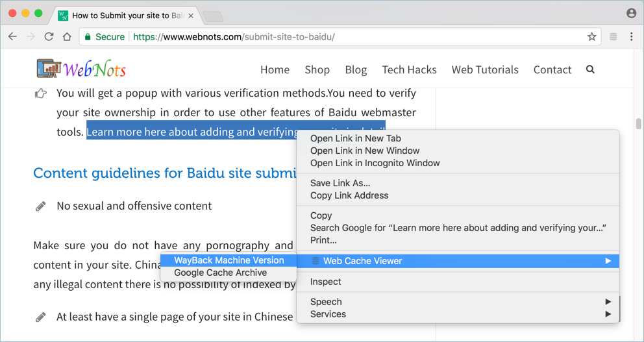Open the Chrome three-dot menu
Viewport: 644px width, 342px height.
tap(631, 37)
